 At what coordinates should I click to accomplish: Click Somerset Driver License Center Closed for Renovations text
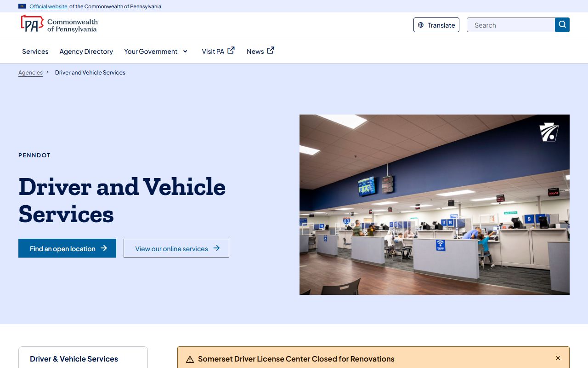(296, 359)
